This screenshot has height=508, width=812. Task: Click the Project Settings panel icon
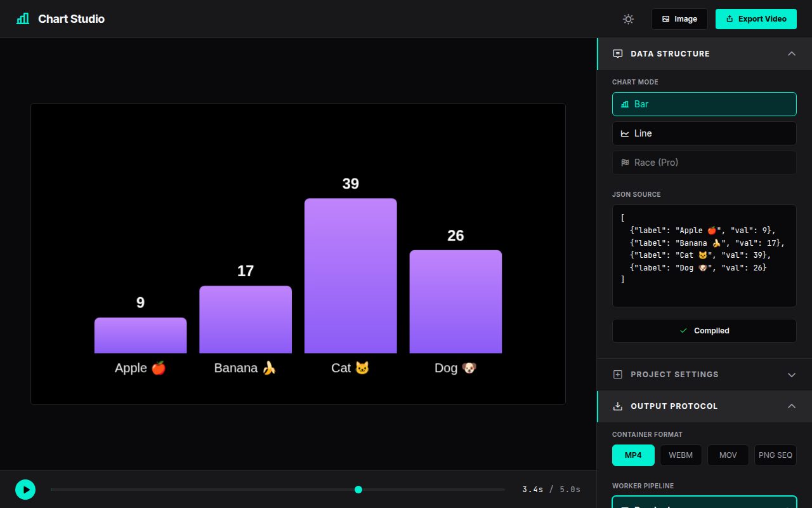coord(617,375)
